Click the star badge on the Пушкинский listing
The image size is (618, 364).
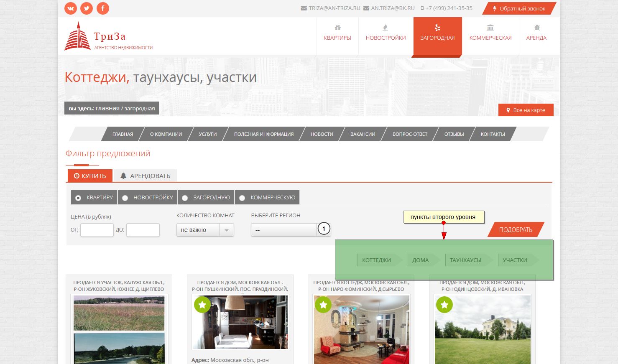pos(202,305)
